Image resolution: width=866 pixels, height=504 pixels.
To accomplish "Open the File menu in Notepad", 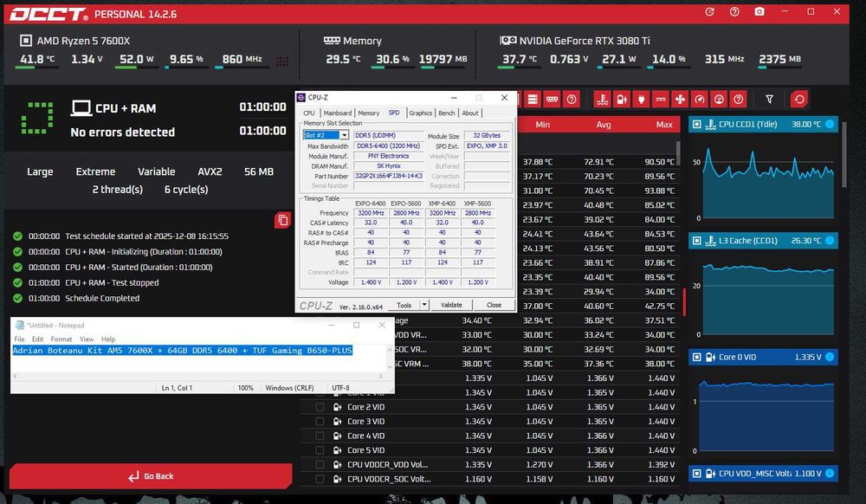I will coord(19,339).
